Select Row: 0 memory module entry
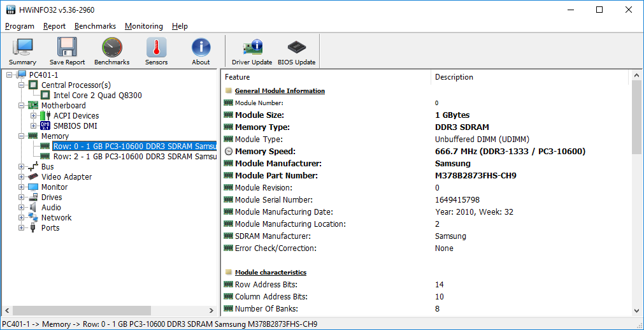This screenshot has height=330, width=644. 134,147
